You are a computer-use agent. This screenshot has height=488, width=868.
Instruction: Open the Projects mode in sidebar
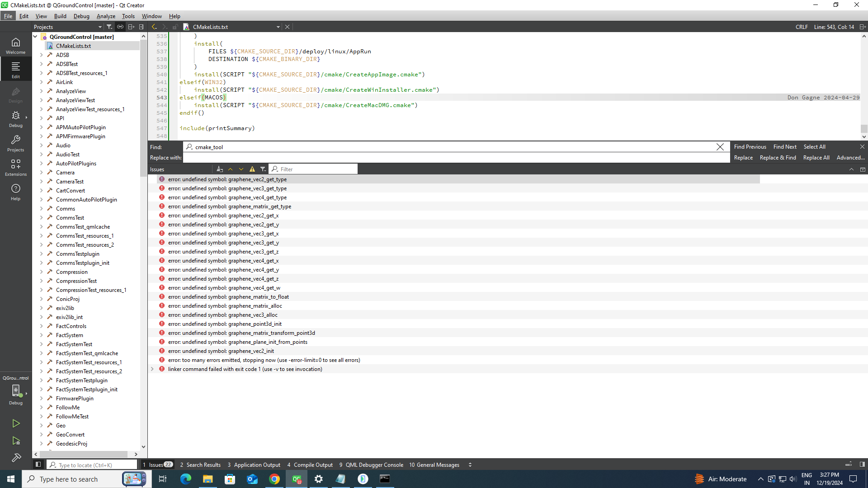coord(16,144)
